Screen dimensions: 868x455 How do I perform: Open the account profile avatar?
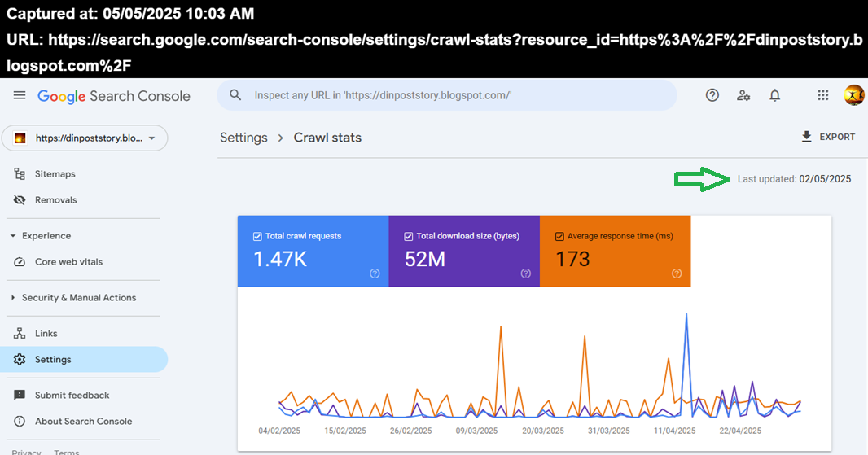click(853, 95)
